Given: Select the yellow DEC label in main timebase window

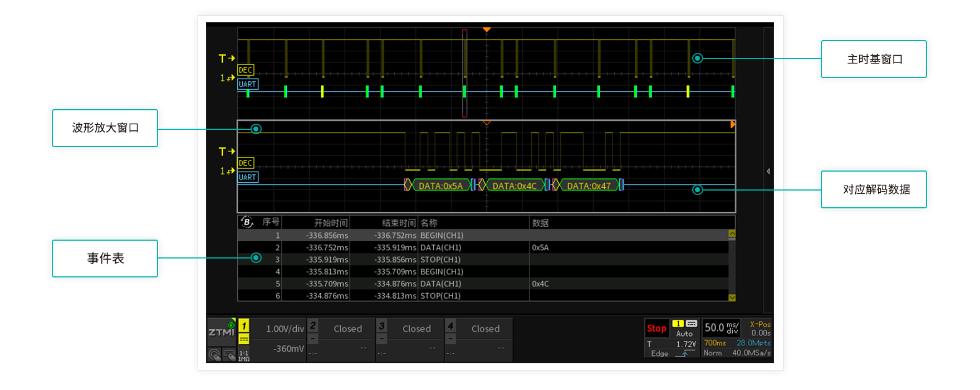Looking at the screenshot, I should [x=246, y=70].
